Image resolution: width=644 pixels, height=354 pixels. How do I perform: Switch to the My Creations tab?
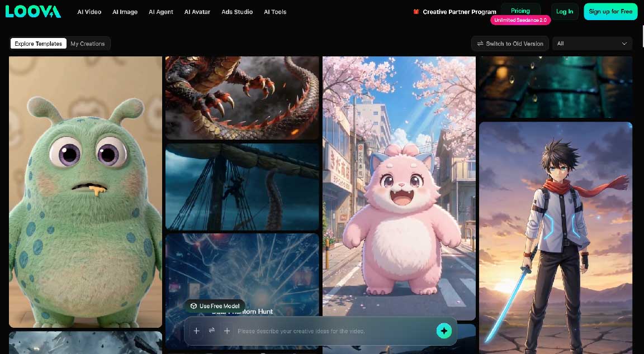(x=87, y=44)
